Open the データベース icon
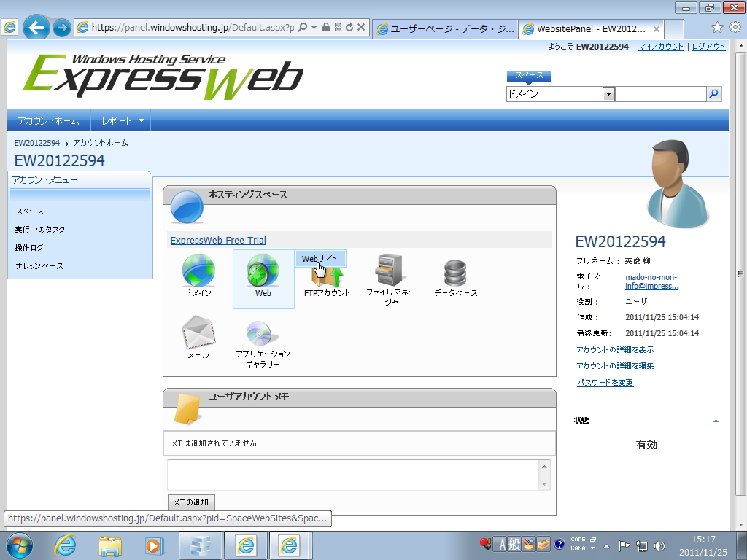This screenshot has height=560, width=747. pyautogui.click(x=455, y=273)
